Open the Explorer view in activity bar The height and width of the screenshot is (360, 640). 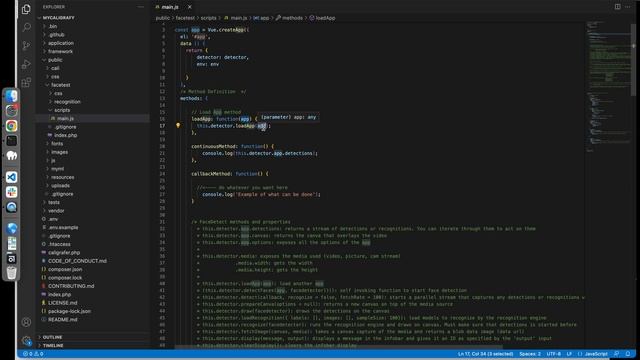click(26, 9)
